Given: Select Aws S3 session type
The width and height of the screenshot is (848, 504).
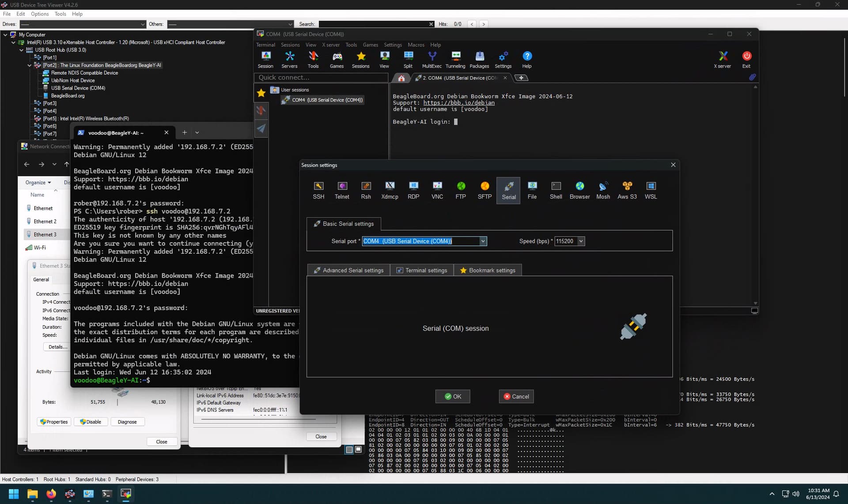Looking at the screenshot, I should point(627,190).
